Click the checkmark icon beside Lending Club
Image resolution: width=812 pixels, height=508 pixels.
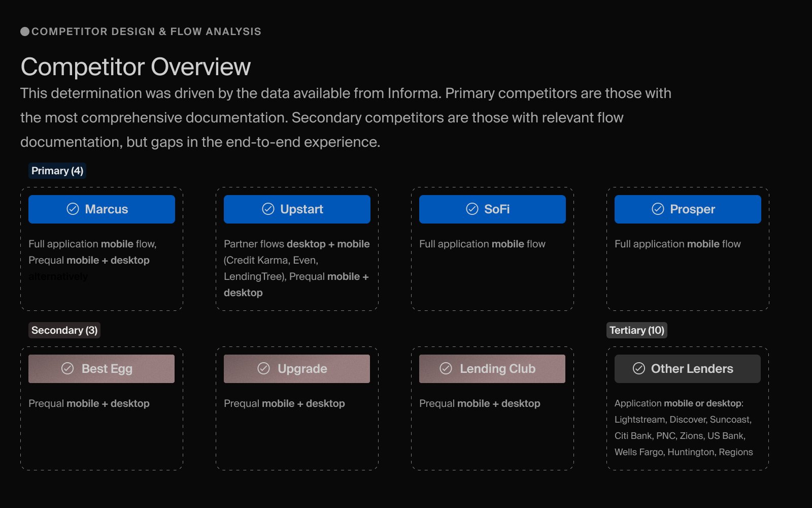[x=446, y=369]
